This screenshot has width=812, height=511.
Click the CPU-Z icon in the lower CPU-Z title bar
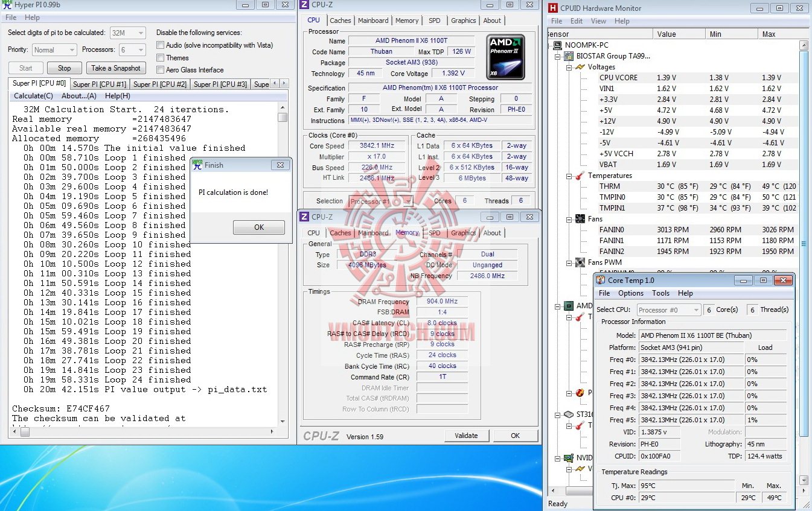point(305,217)
